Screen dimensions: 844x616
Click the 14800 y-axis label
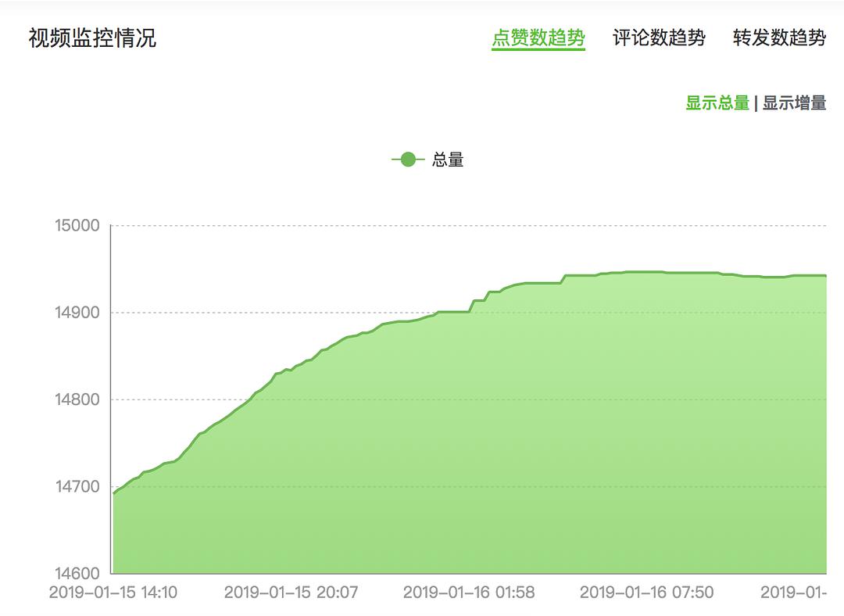77,399
